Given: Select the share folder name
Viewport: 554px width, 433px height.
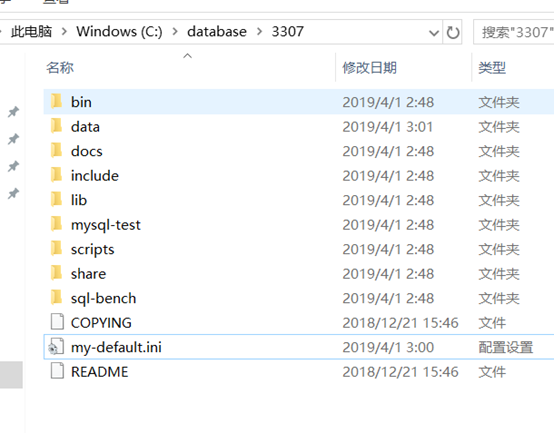Looking at the screenshot, I should click(88, 274).
